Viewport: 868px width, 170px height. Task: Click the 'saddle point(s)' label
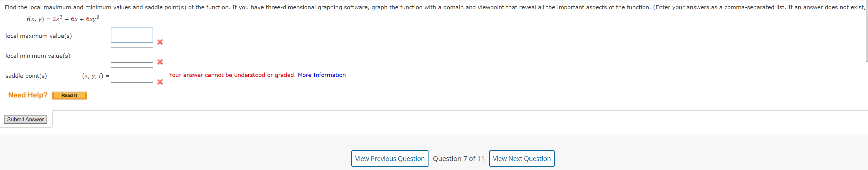(x=26, y=76)
